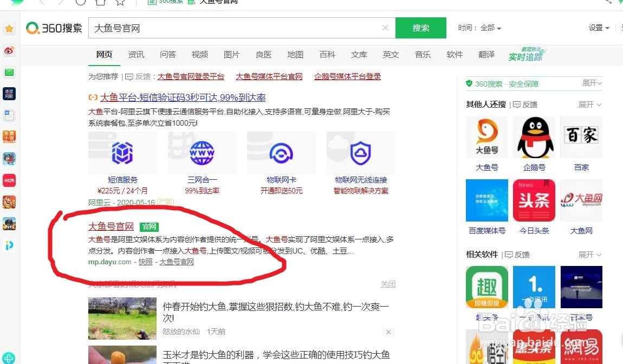623x364 pixels.
Task: Open the 大鱼号官网登录平台 suggestion
Action: [191, 76]
